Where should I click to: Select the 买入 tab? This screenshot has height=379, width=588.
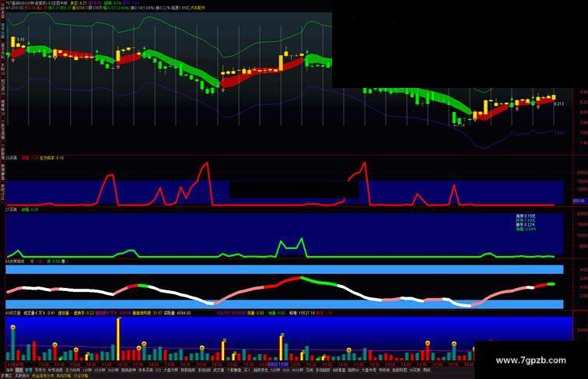(247, 370)
